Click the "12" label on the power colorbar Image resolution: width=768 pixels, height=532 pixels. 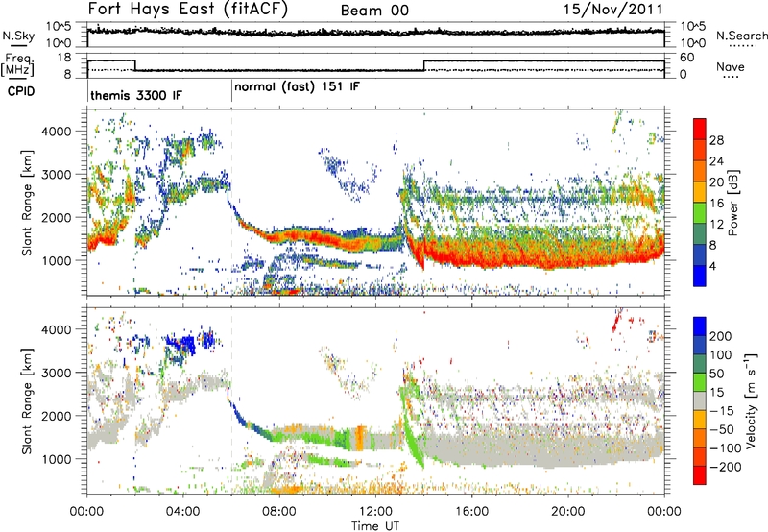(716, 225)
